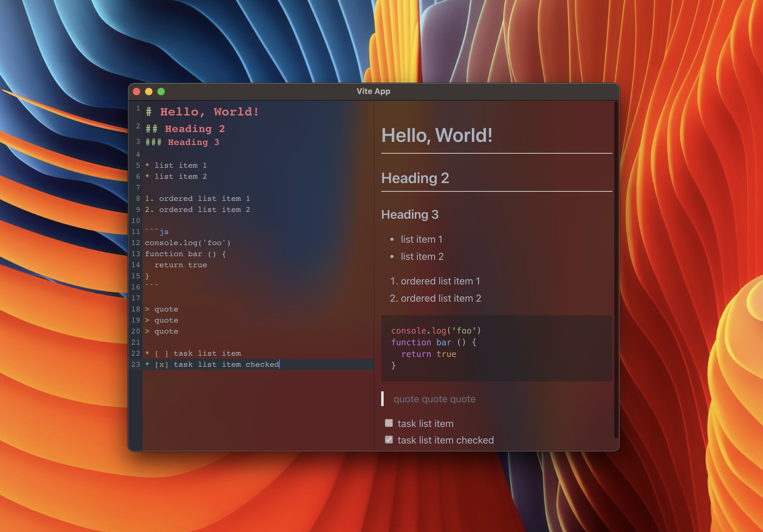Click 'Vite App' window title bar
Image resolution: width=763 pixels, height=532 pixels.
373,91
